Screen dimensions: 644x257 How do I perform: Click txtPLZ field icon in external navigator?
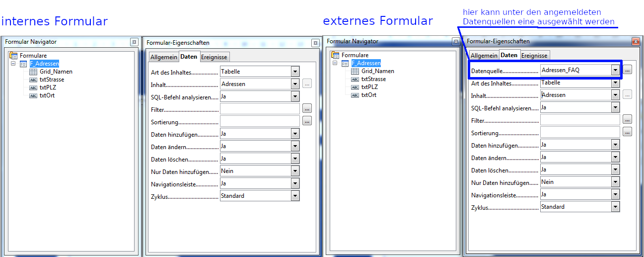pos(355,87)
